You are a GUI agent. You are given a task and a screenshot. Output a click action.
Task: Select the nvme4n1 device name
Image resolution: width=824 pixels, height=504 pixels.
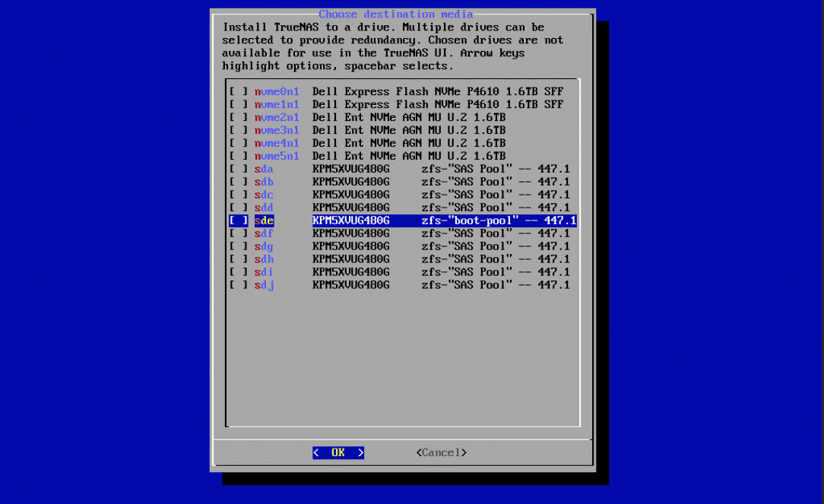pos(277,143)
